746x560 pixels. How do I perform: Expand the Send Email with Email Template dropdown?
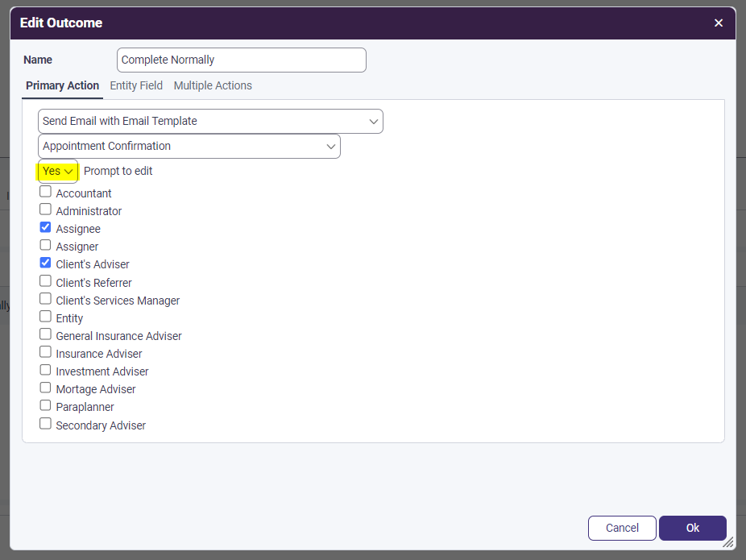tap(210, 121)
